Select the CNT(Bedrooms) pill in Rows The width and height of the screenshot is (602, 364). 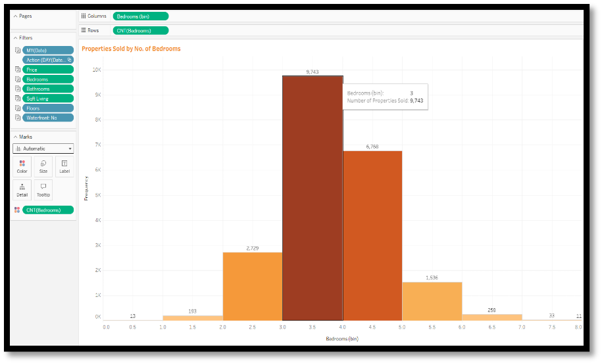click(x=140, y=30)
